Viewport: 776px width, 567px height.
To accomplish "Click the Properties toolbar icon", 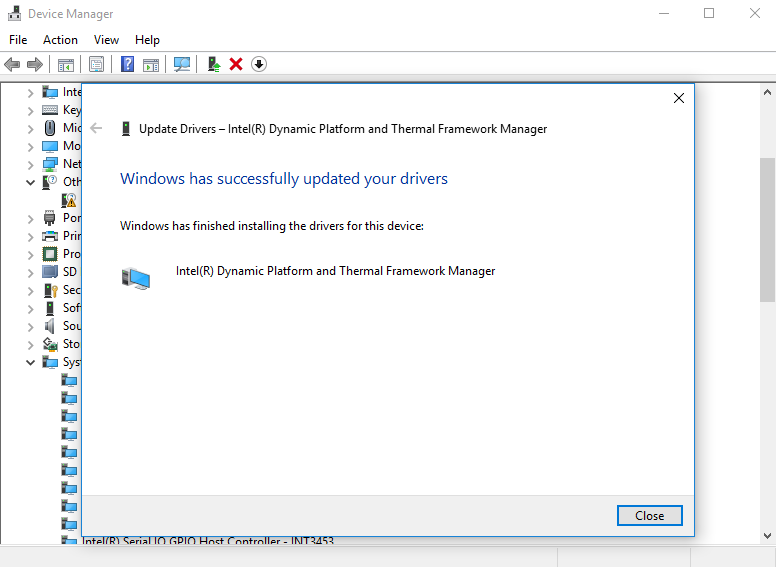I will click(x=97, y=64).
